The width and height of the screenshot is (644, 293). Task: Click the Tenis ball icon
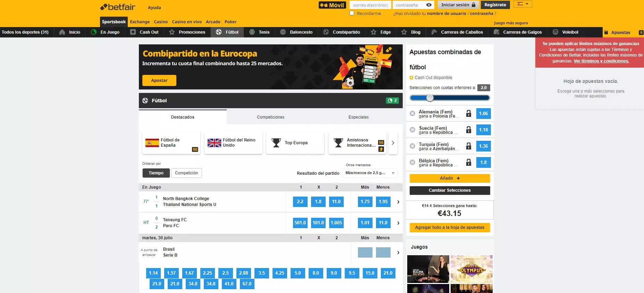[252, 32]
